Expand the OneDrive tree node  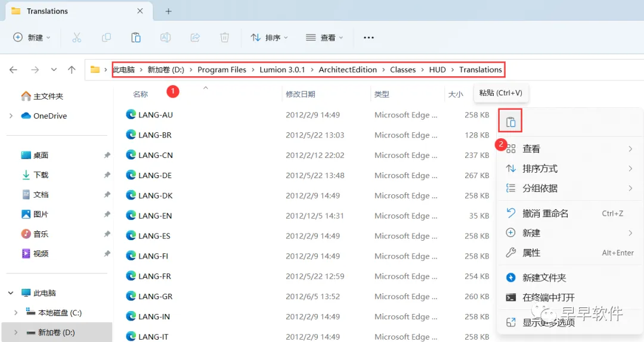click(11, 116)
